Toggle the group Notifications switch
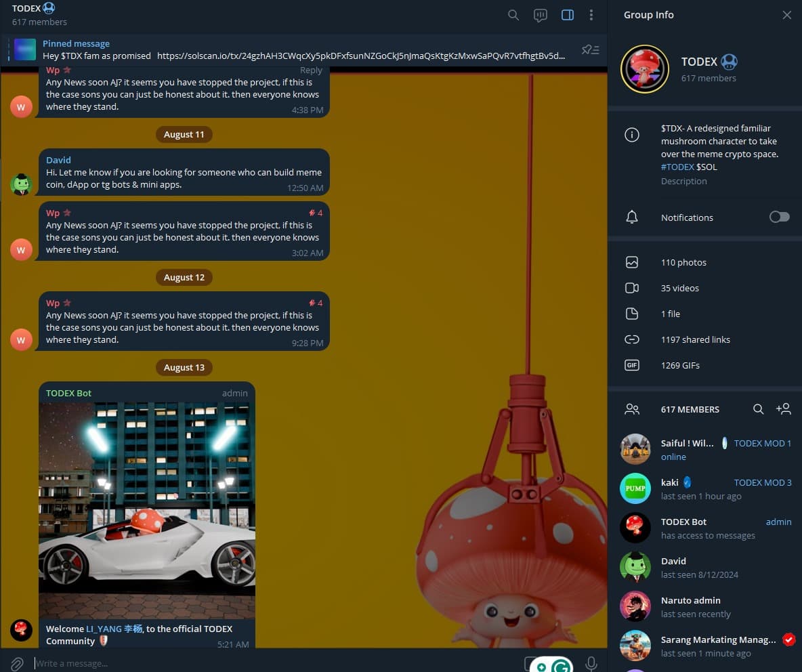 tap(779, 217)
